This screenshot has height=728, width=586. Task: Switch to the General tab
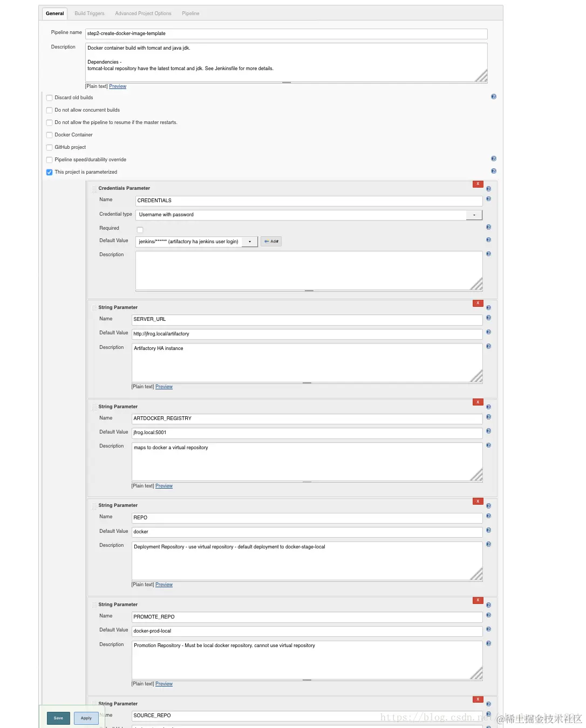(x=55, y=13)
